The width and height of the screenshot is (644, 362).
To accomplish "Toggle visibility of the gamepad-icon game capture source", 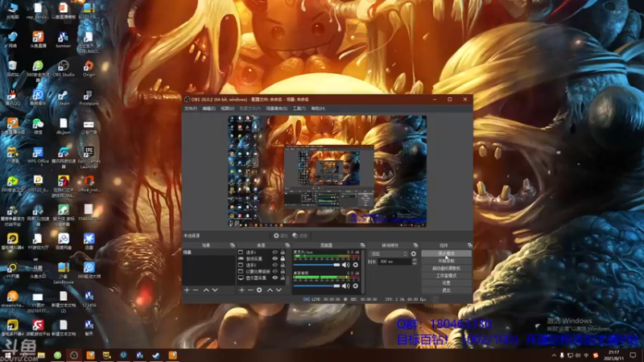I will tap(275, 258).
